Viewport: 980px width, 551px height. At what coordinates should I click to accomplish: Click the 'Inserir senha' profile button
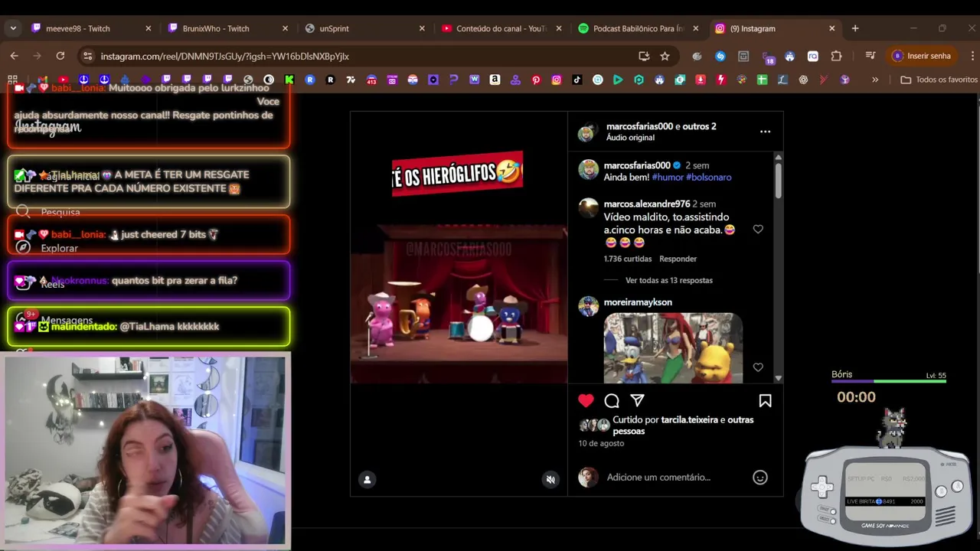coord(922,56)
